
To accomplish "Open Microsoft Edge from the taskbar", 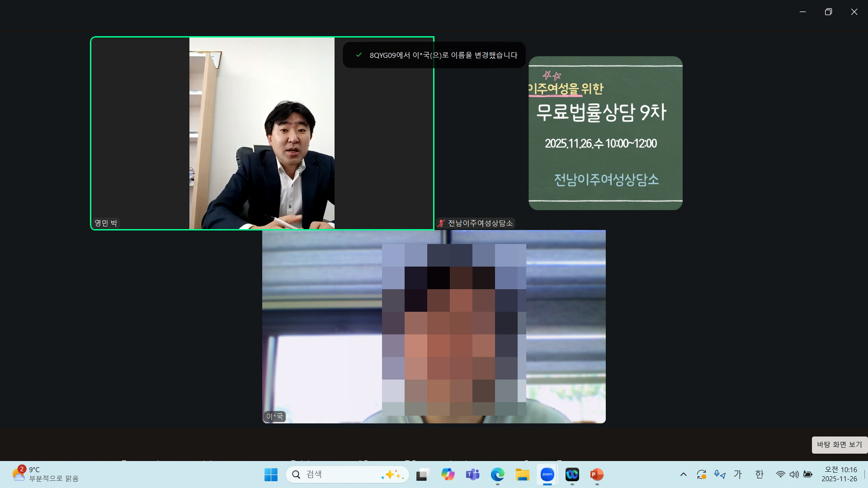I will coord(497,474).
